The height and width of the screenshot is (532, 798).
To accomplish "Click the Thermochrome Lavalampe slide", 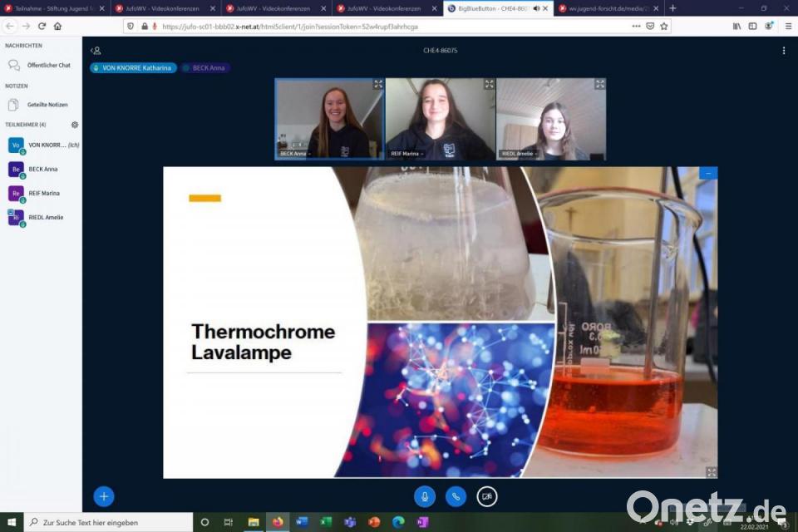I will pos(440,322).
